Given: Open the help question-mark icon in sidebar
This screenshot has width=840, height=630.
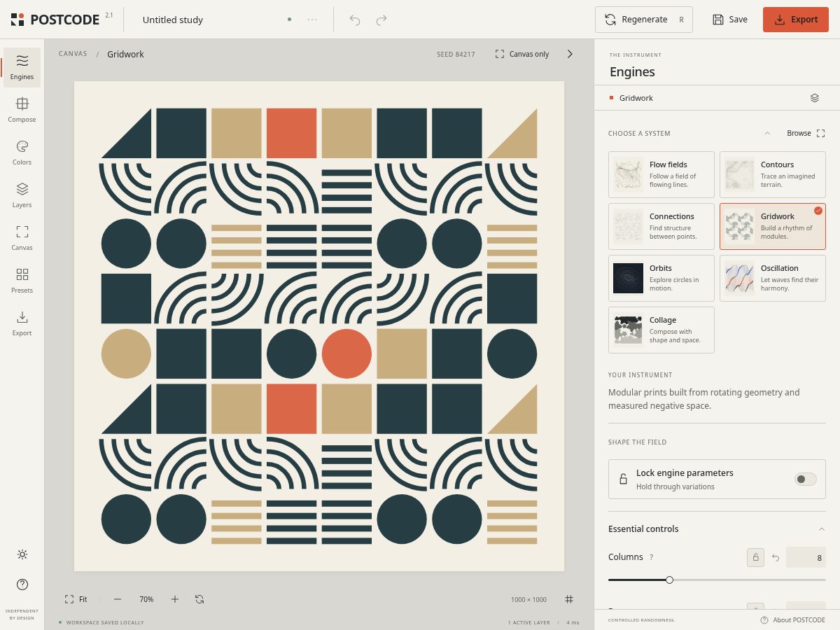Looking at the screenshot, I should point(22,584).
